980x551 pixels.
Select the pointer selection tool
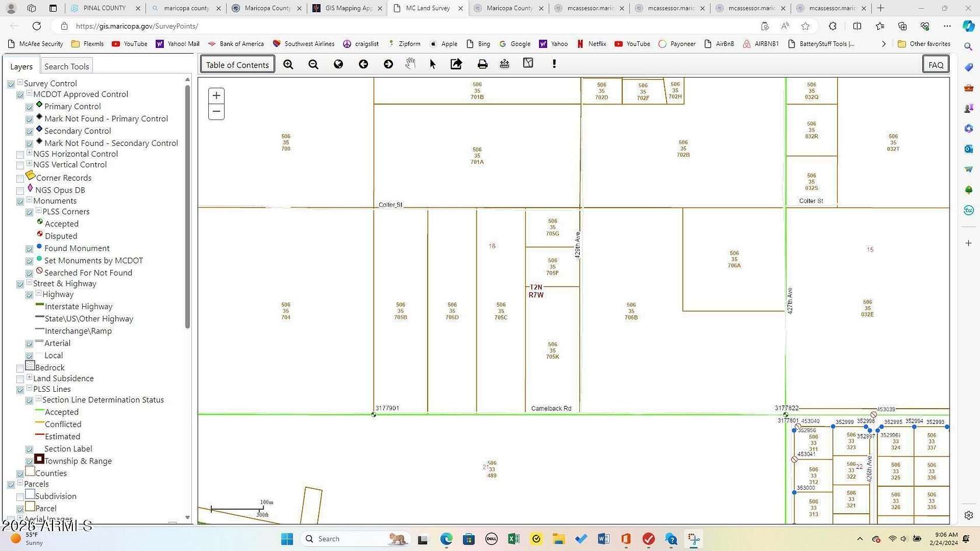point(432,64)
